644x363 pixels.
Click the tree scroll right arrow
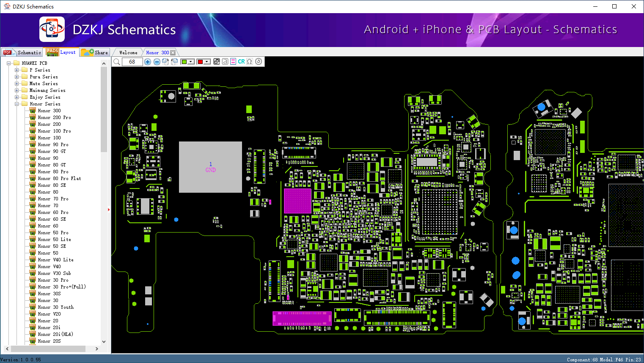(x=97, y=349)
